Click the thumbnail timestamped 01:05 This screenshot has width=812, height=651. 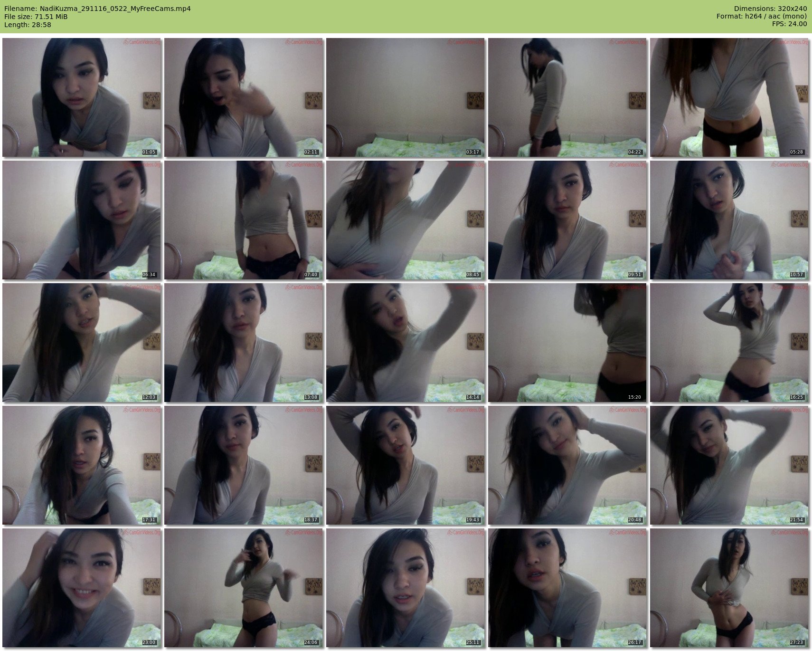point(82,97)
